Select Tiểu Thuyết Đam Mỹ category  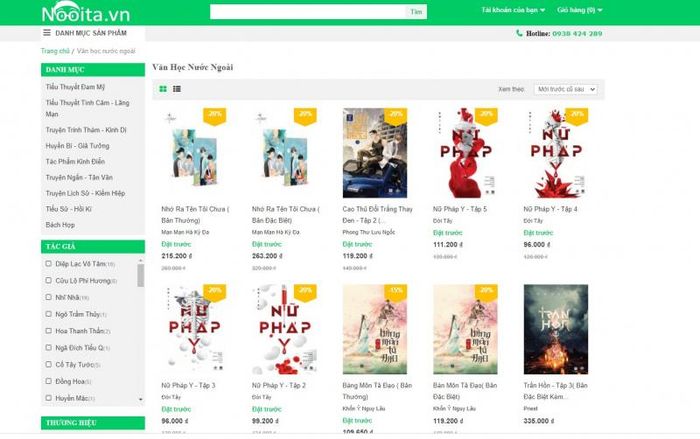pyautogui.click(x=75, y=87)
